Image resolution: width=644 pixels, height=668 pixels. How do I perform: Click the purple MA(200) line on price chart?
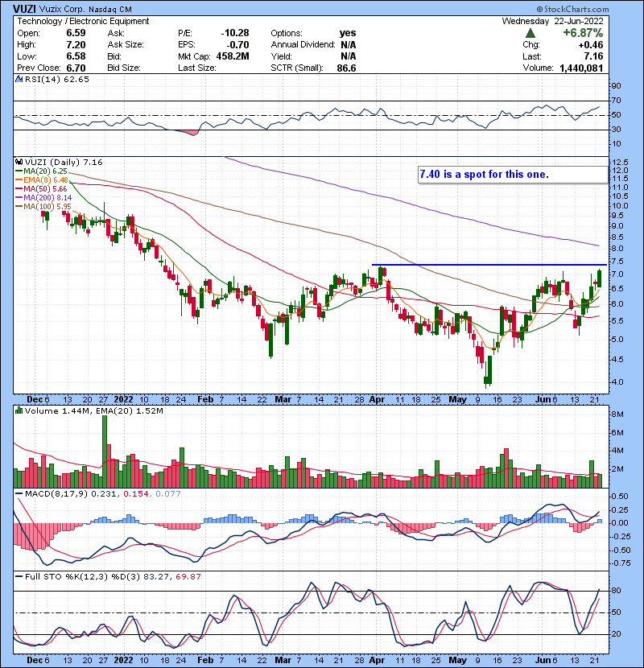point(411,204)
